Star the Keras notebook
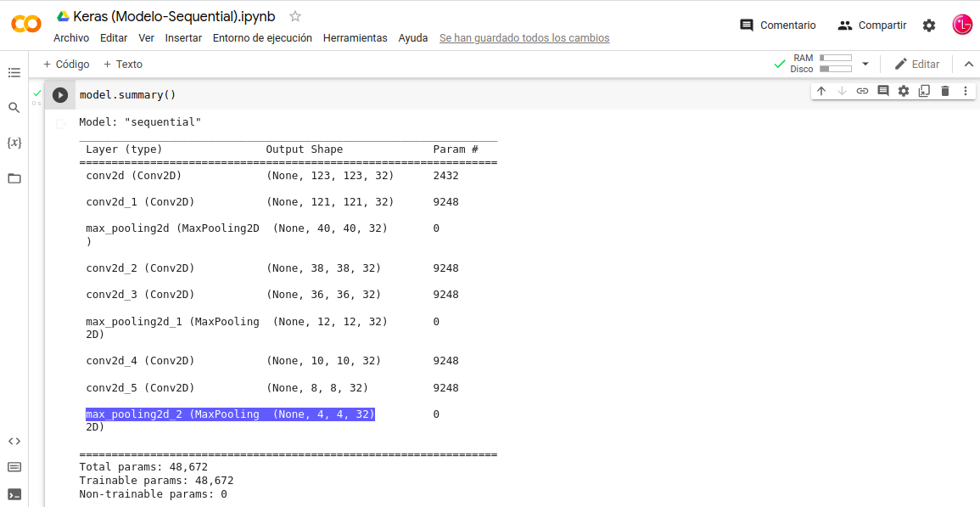The width and height of the screenshot is (980, 507). click(295, 16)
